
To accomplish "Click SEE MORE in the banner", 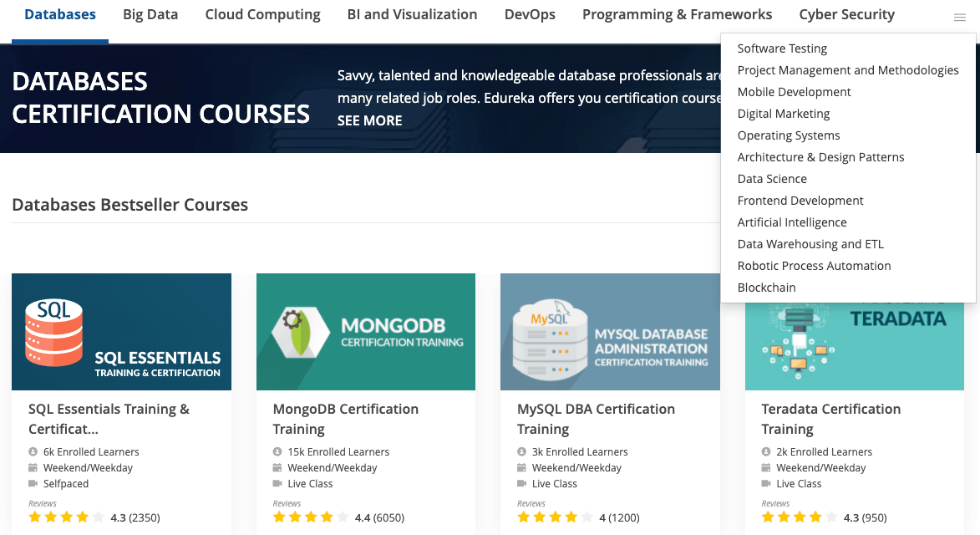I will click(370, 120).
